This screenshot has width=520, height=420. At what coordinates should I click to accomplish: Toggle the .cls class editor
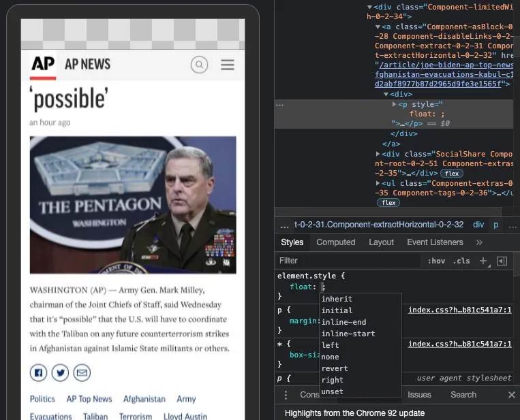(461, 261)
